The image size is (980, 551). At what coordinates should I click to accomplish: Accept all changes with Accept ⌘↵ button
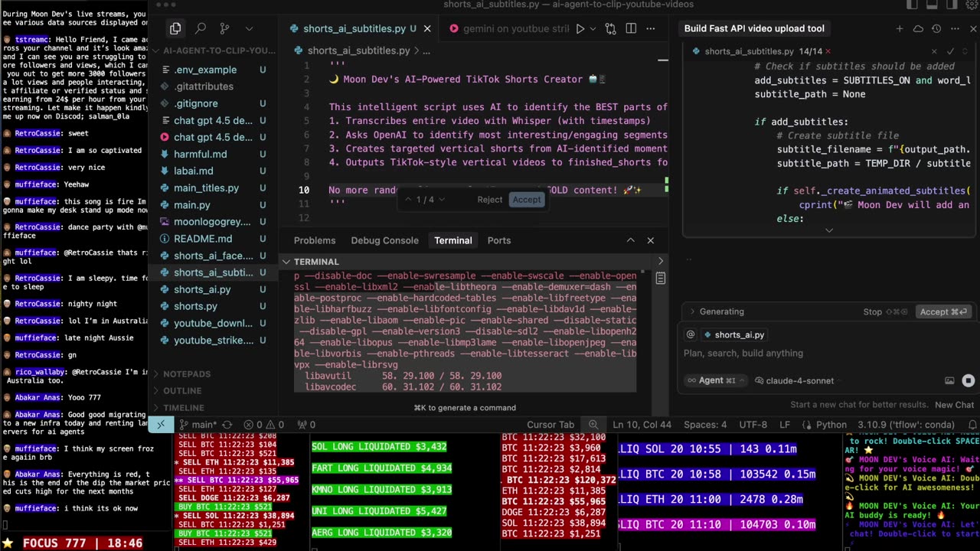tap(943, 311)
